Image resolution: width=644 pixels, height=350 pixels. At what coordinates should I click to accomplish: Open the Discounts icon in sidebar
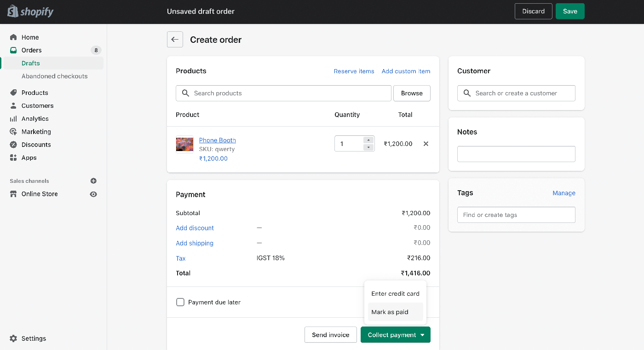13,145
